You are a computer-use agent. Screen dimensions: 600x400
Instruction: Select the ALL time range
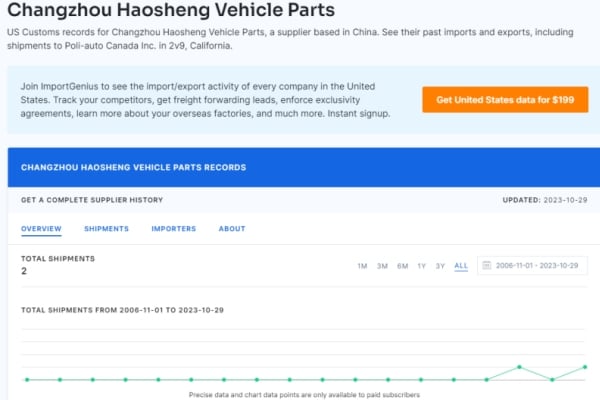point(461,266)
